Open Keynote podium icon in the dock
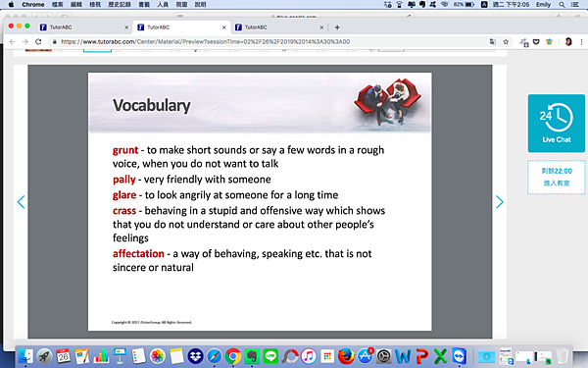This screenshot has height=368, width=588. [120, 356]
